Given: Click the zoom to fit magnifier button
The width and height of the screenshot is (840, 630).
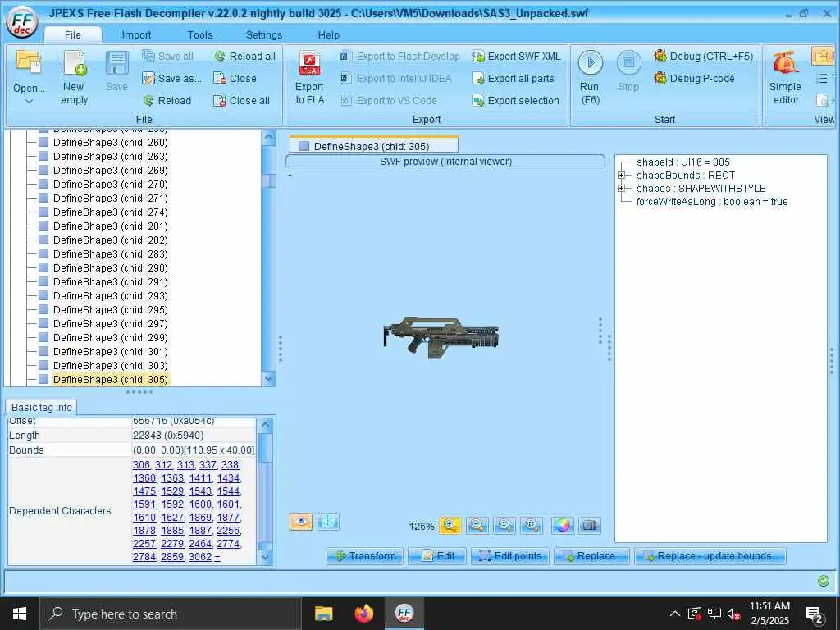Looking at the screenshot, I should pyautogui.click(x=532, y=526).
